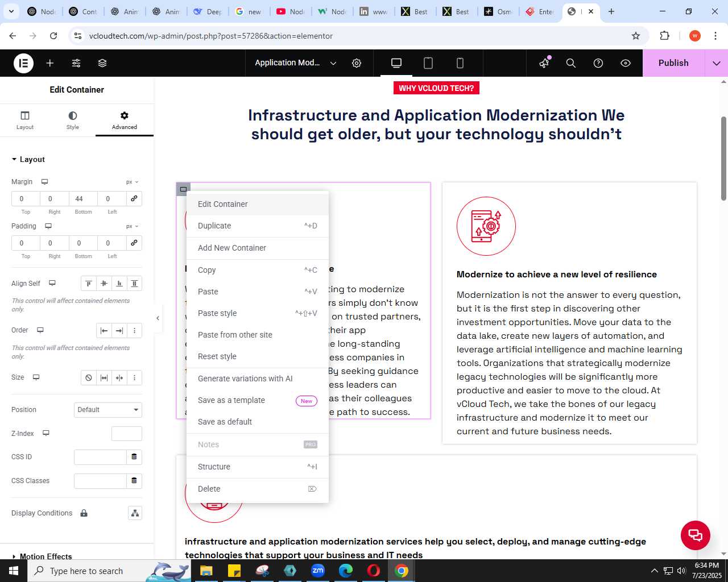Change the Padding unit px dropdown
This screenshot has height=582, width=728.
click(133, 226)
